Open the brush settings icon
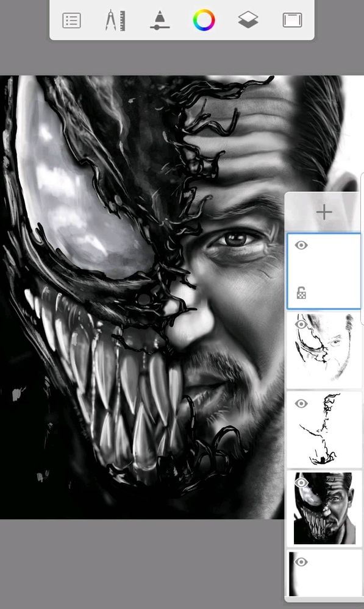The image size is (364, 609). 160,20
